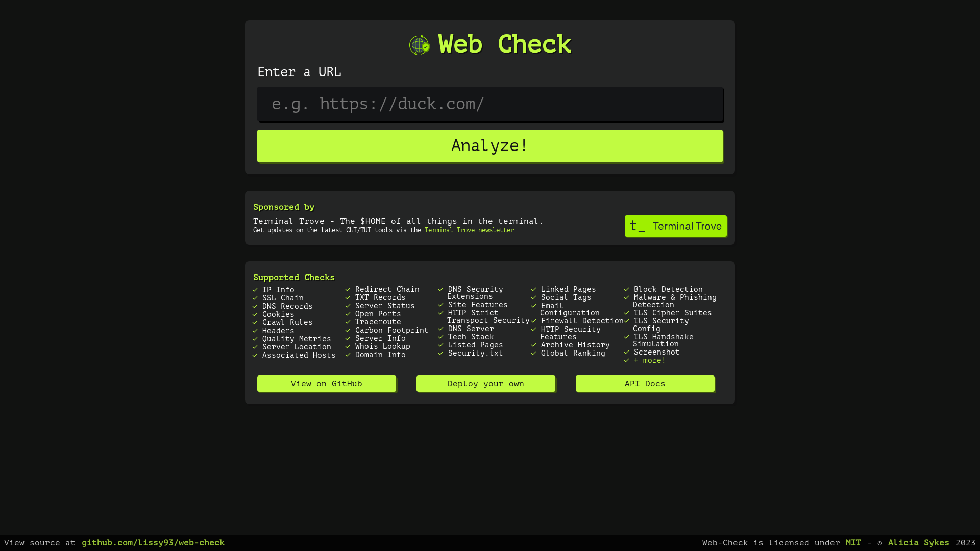Click 'Listed Pages' list item
The height and width of the screenshot is (551, 980).
coord(476,345)
